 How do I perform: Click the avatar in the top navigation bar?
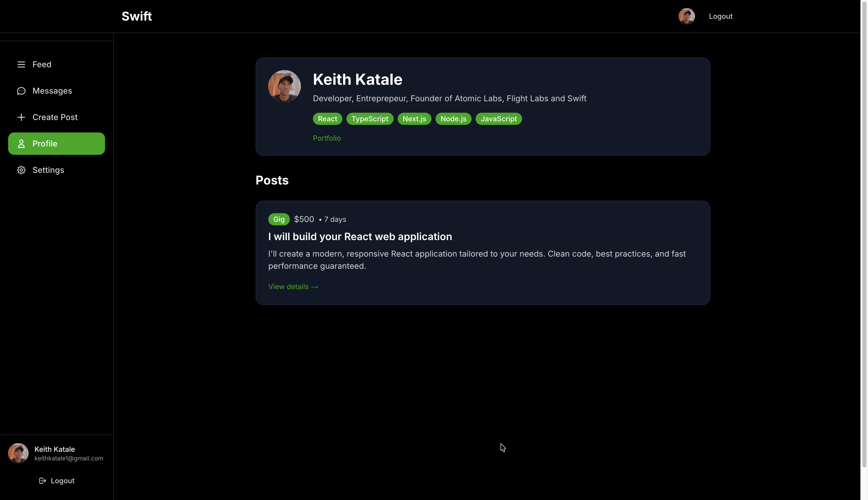point(686,16)
